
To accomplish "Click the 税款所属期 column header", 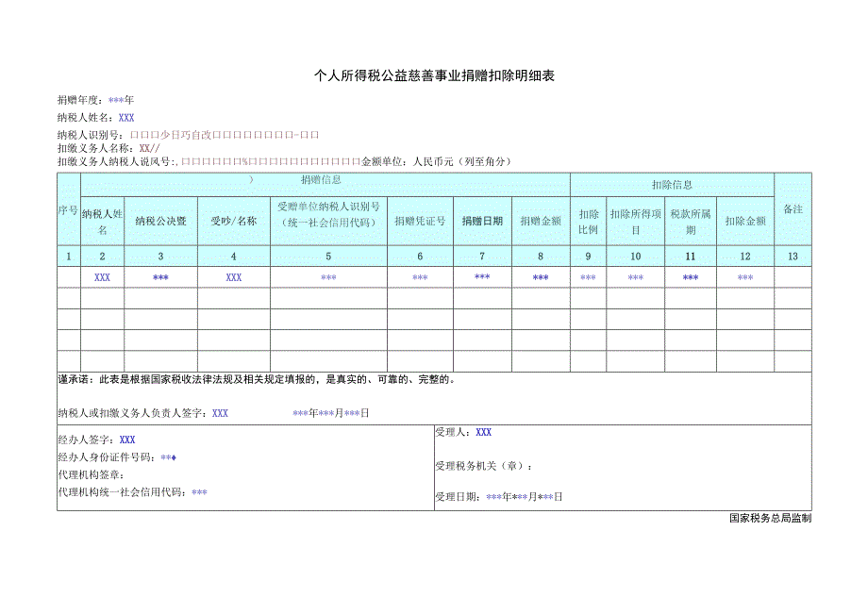I will [x=689, y=217].
